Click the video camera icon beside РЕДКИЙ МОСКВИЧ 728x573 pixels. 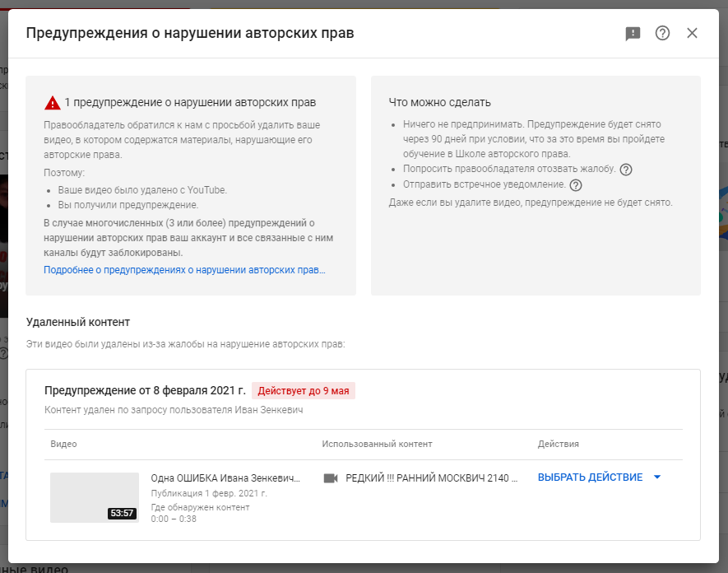point(331,478)
